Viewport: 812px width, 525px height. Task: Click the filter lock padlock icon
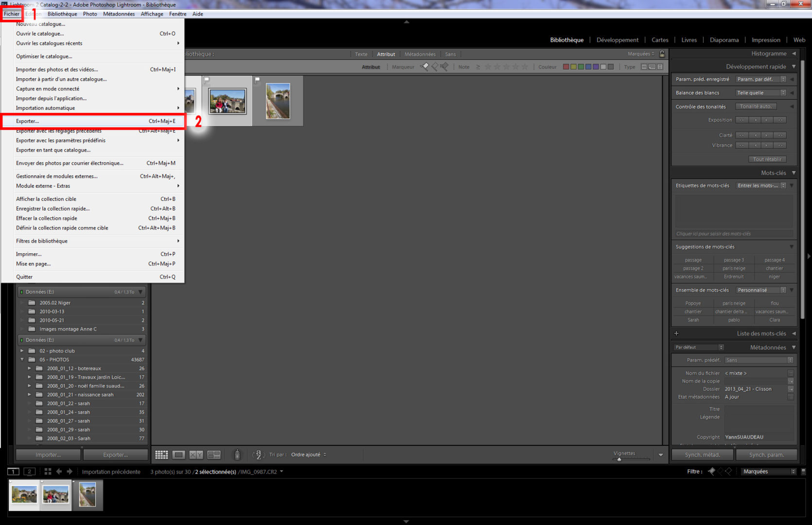tap(662, 54)
